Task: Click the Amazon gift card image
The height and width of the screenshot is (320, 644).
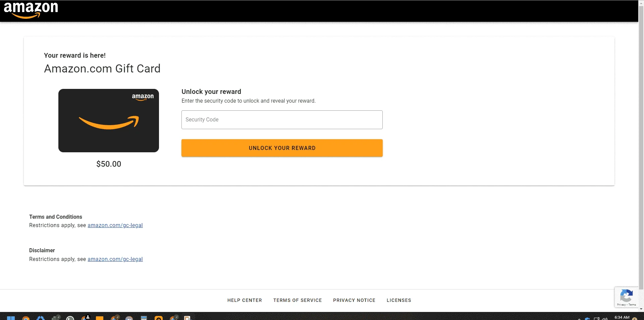Action: click(x=109, y=120)
